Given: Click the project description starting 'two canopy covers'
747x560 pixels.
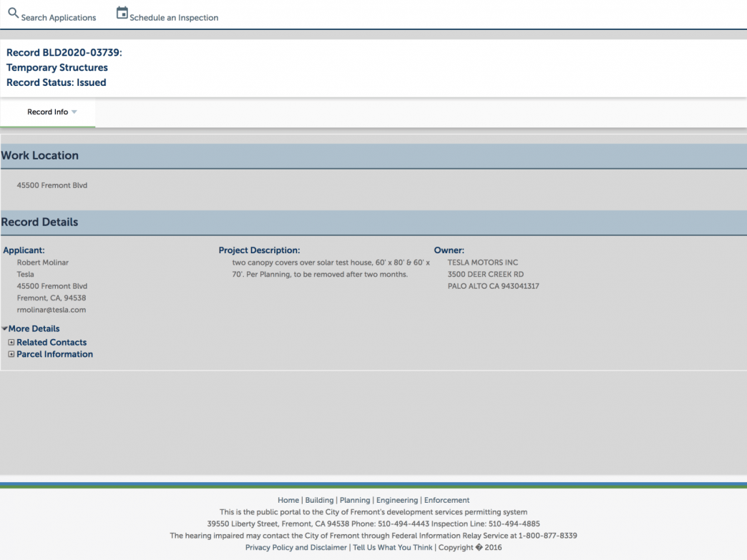Looking at the screenshot, I should [331, 268].
